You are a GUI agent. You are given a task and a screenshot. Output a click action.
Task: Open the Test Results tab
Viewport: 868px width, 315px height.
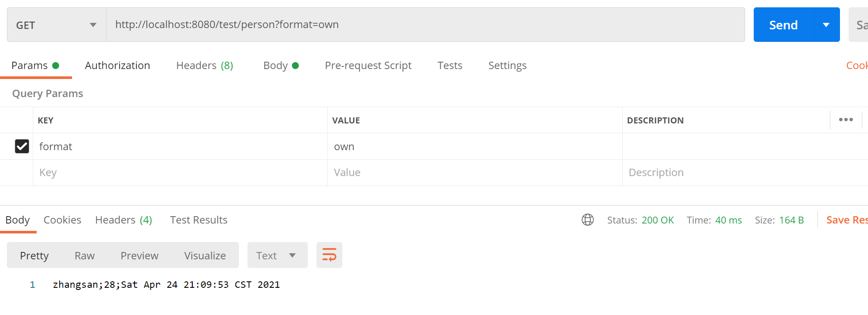[x=198, y=220]
